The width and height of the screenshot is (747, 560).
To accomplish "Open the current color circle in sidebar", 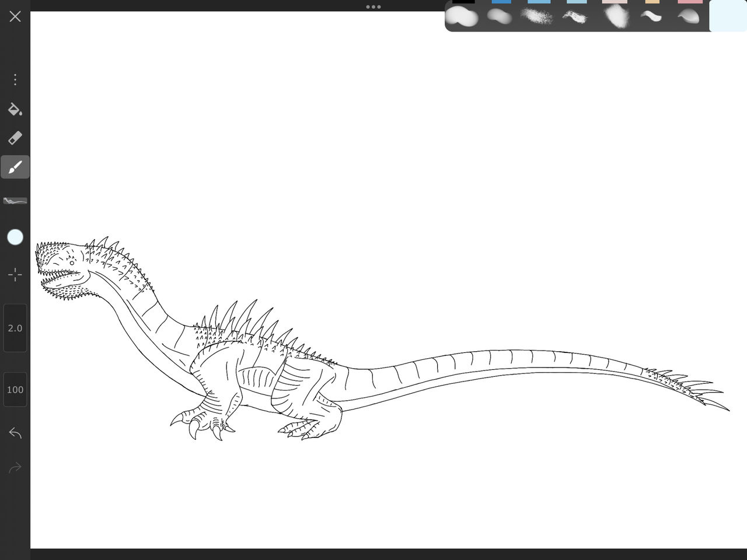I will point(15,237).
